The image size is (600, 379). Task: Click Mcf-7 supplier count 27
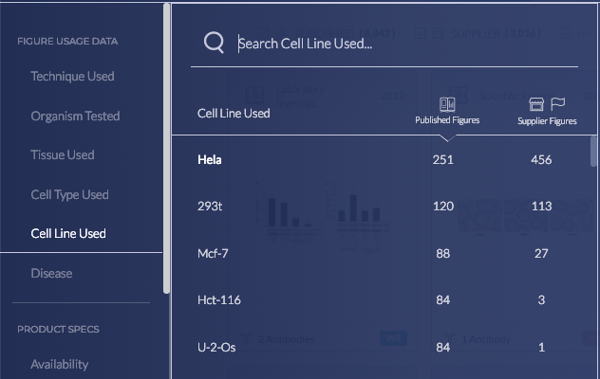(541, 253)
